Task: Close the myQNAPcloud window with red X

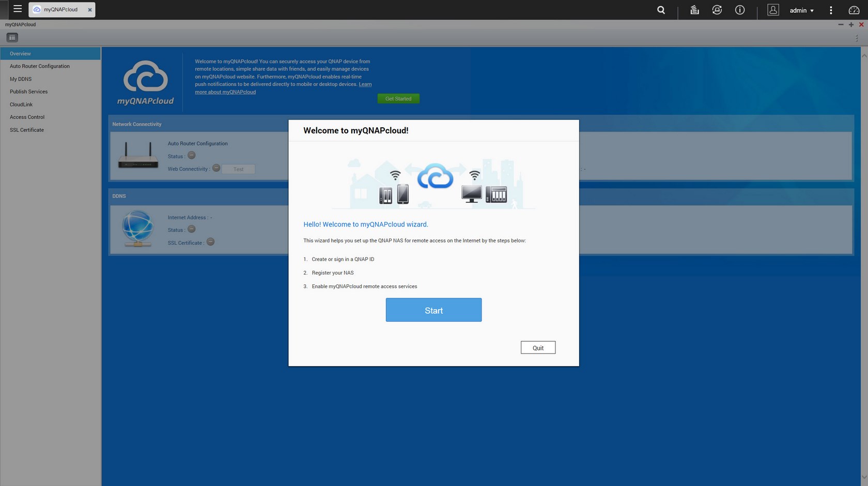Action: (x=861, y=24)
